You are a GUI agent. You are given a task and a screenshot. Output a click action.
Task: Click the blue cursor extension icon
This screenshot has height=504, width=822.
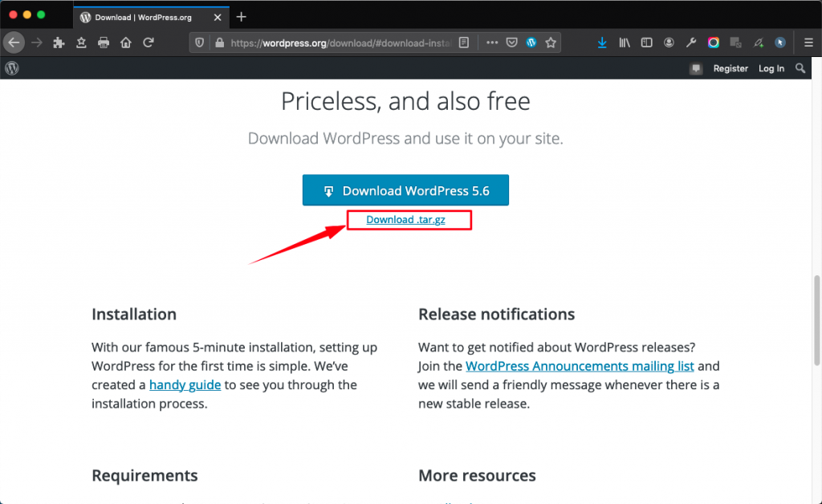(780, 43)
